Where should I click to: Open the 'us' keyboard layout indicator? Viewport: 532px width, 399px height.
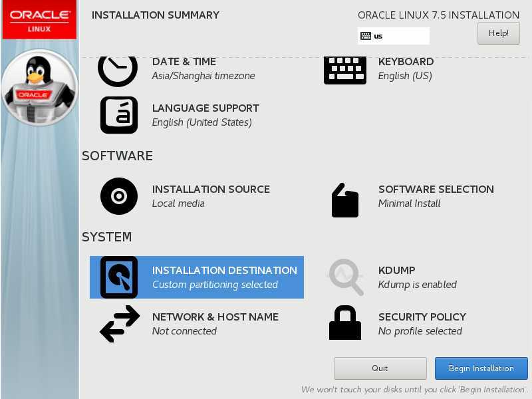393,36
